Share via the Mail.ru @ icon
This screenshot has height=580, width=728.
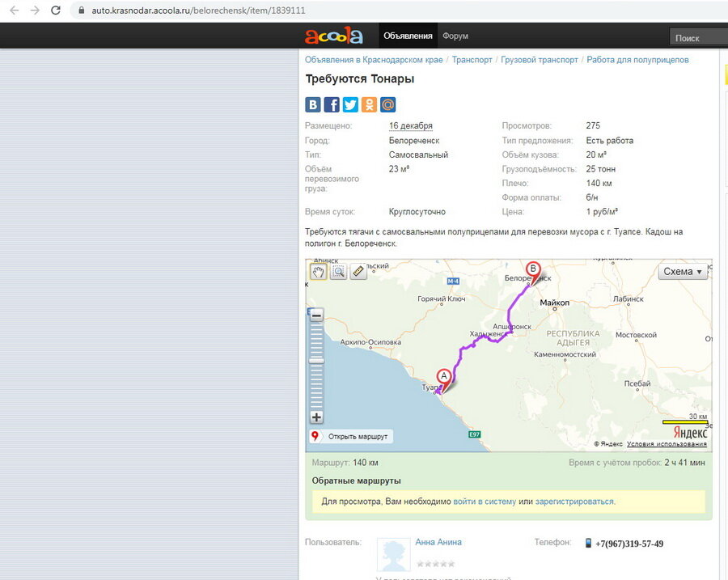[x=387, y=104]
